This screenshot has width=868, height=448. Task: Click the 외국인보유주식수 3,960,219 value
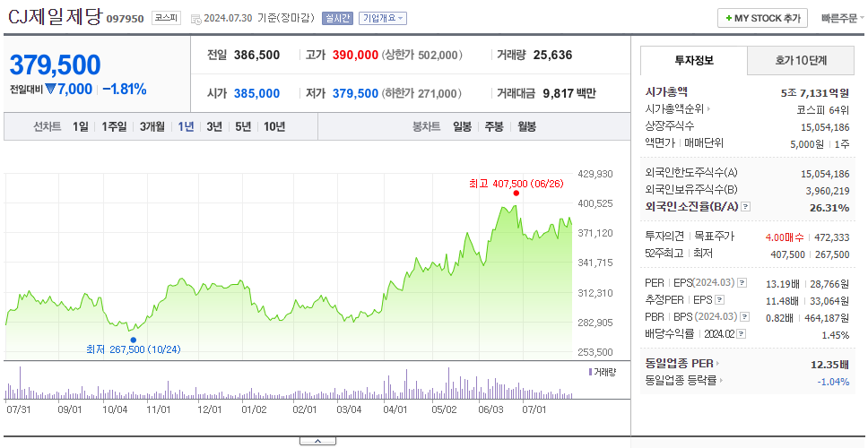coord(826,191)
